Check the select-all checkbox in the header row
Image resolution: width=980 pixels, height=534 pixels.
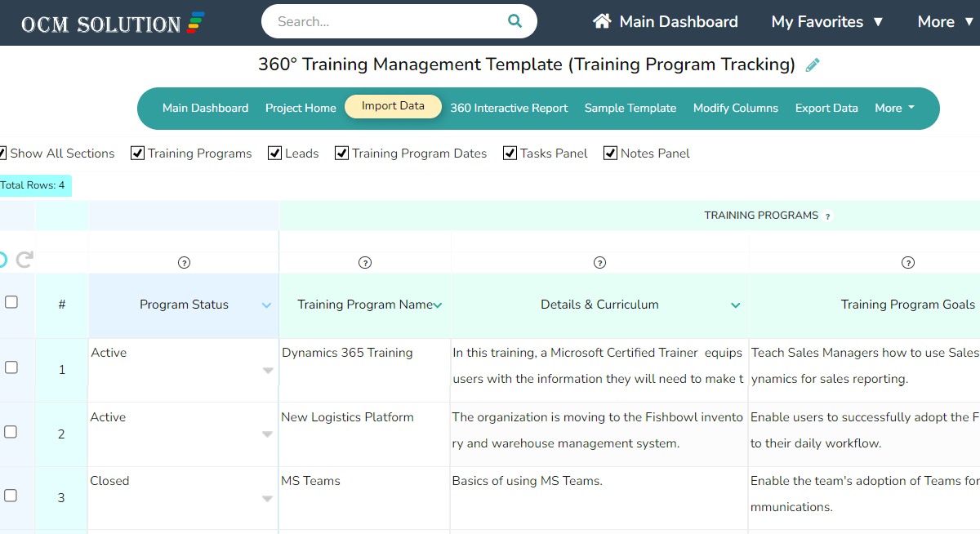pos(11,301)
